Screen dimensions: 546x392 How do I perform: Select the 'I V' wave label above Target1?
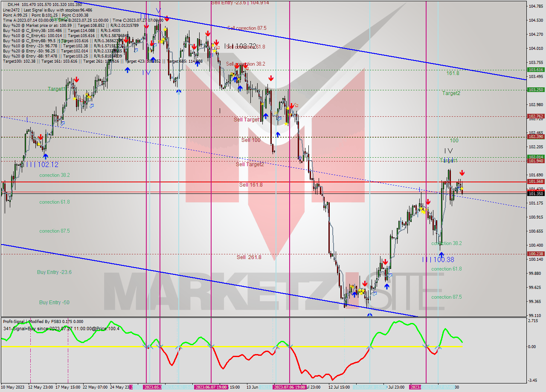click(448, 151)
